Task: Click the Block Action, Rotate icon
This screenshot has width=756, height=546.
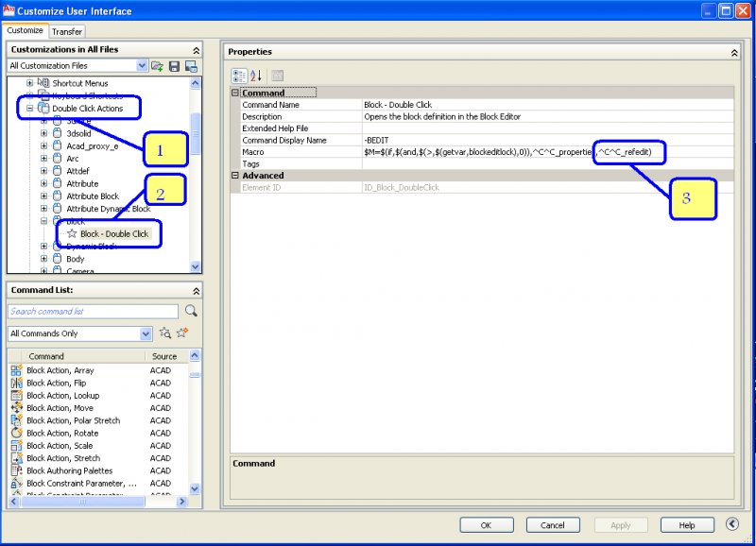Action: 16,433
